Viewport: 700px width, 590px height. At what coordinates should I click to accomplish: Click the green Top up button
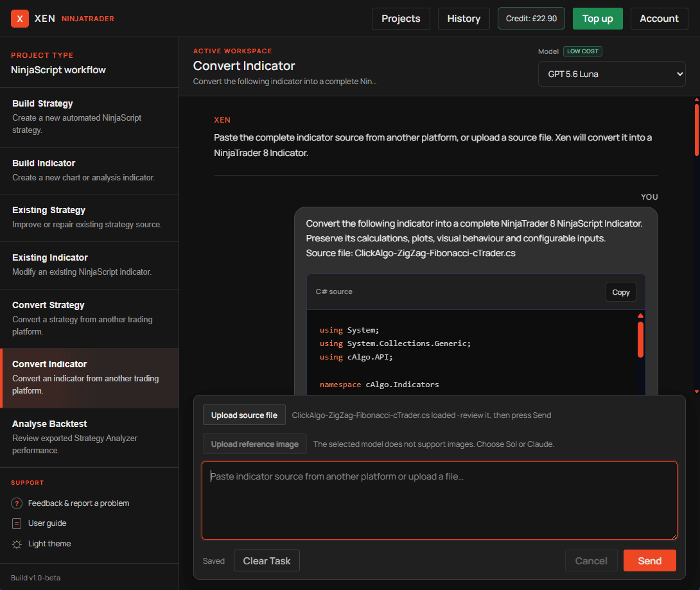tap(597, 19)
